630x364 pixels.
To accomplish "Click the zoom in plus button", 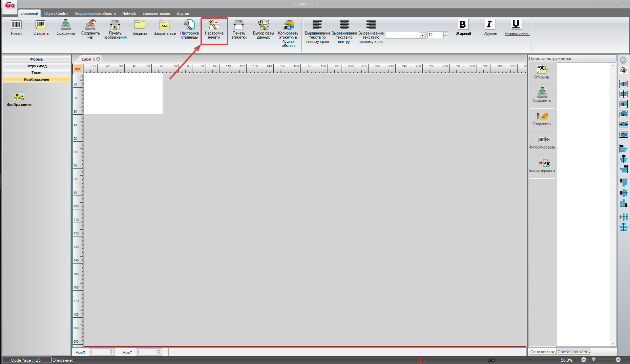I will tap(618, 360).
